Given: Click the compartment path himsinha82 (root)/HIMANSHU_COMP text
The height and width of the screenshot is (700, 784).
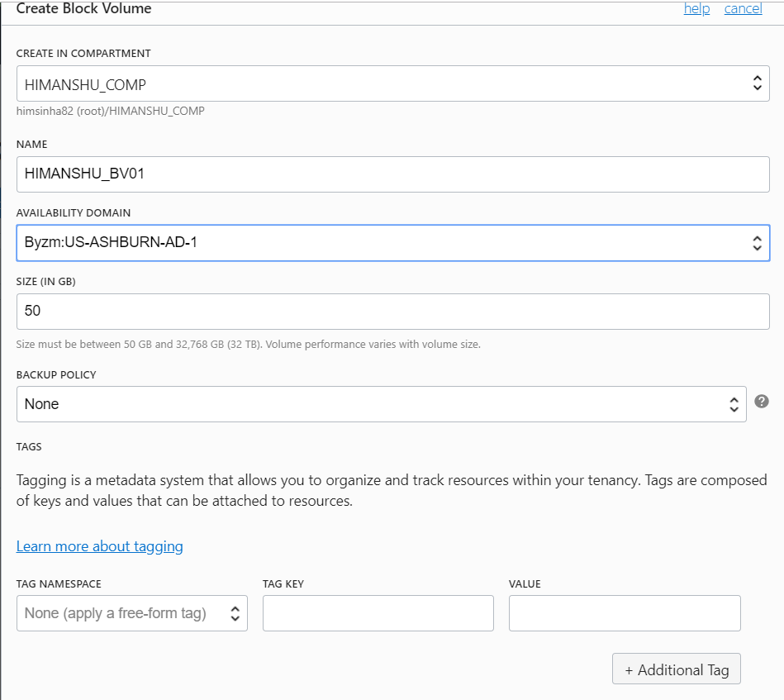Looking at the screenshot, I should coord(111,111).
